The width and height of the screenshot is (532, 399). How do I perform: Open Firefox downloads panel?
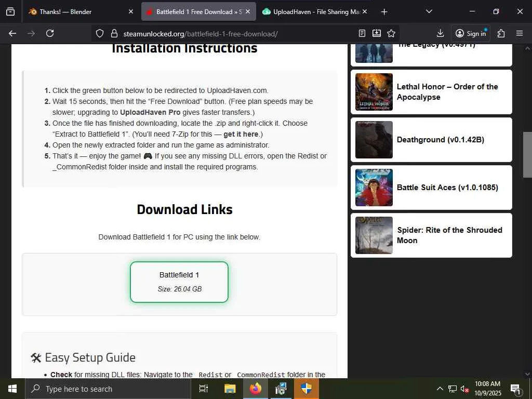pyautogui.click(x=440, y=33)
